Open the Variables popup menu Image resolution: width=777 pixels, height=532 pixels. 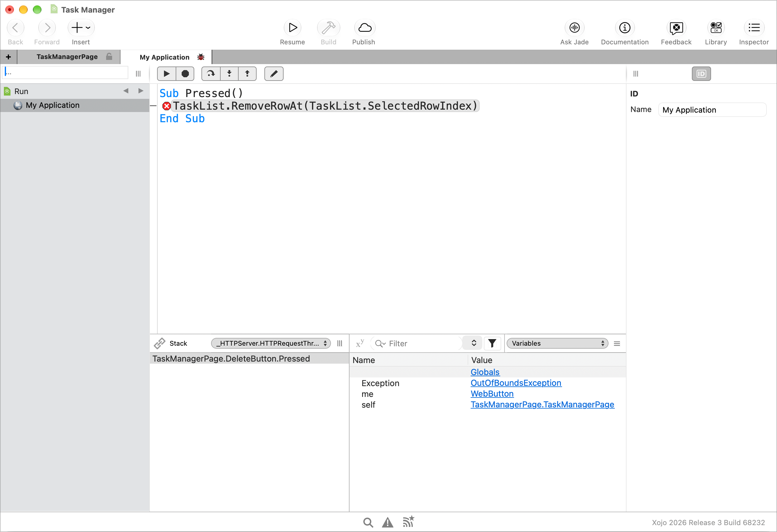(x=557, y=344)
